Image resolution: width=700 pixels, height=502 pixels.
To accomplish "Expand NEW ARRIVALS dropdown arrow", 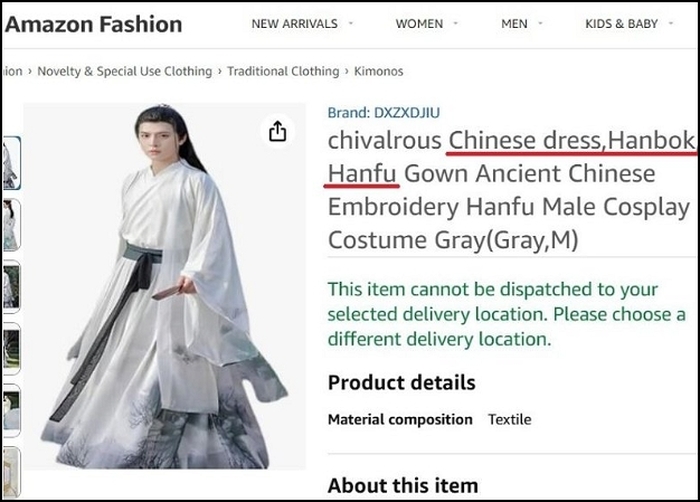I will pyautogui.click(x=351, y=23).
